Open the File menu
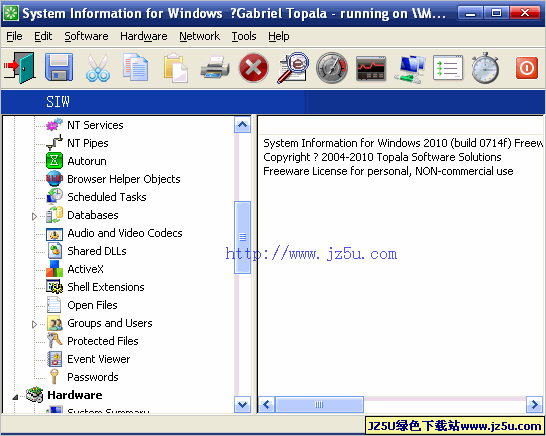This screenshot has height=436, width=546. 14,36
